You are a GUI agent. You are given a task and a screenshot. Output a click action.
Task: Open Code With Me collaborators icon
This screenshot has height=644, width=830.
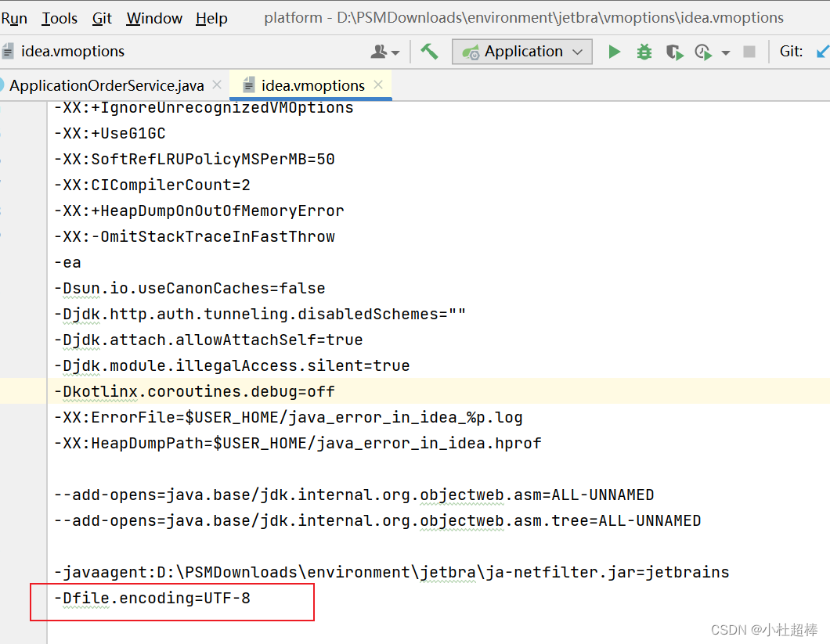379,51
